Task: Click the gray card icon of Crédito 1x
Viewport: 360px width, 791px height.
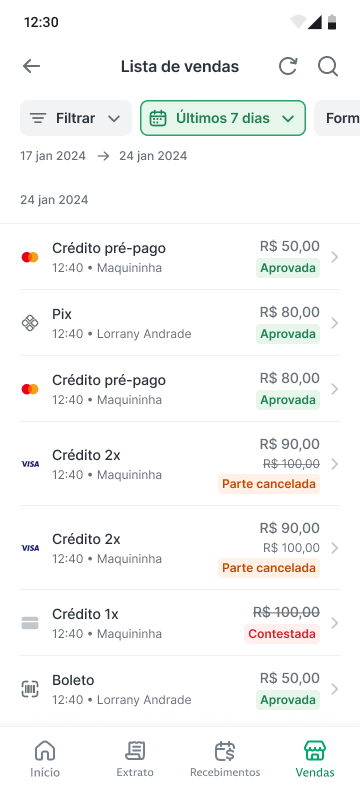Action: coord(30,624)
